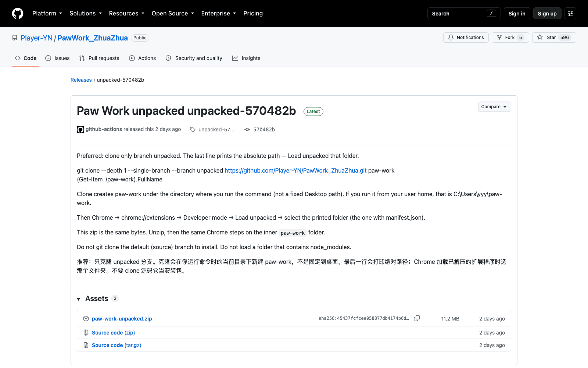Switch to the Code tab

[x=25, y=58]
